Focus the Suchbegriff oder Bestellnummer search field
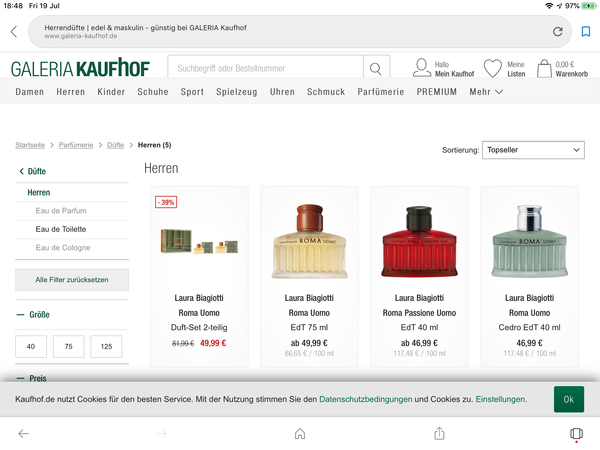 266,68
